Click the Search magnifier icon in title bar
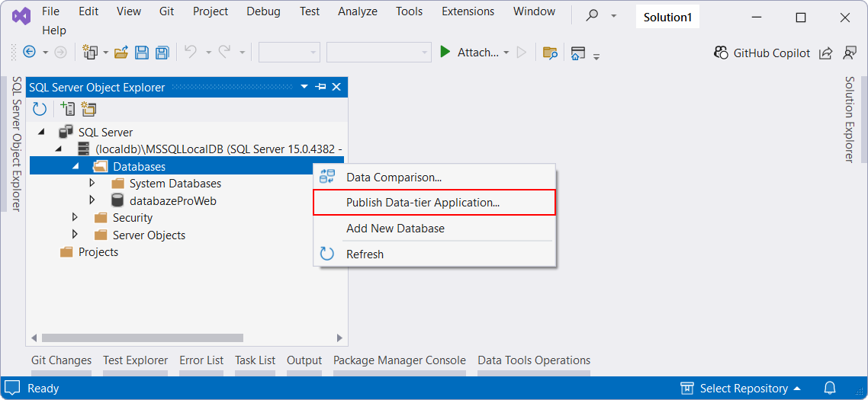The image size is (868, 400). point(592,16)
